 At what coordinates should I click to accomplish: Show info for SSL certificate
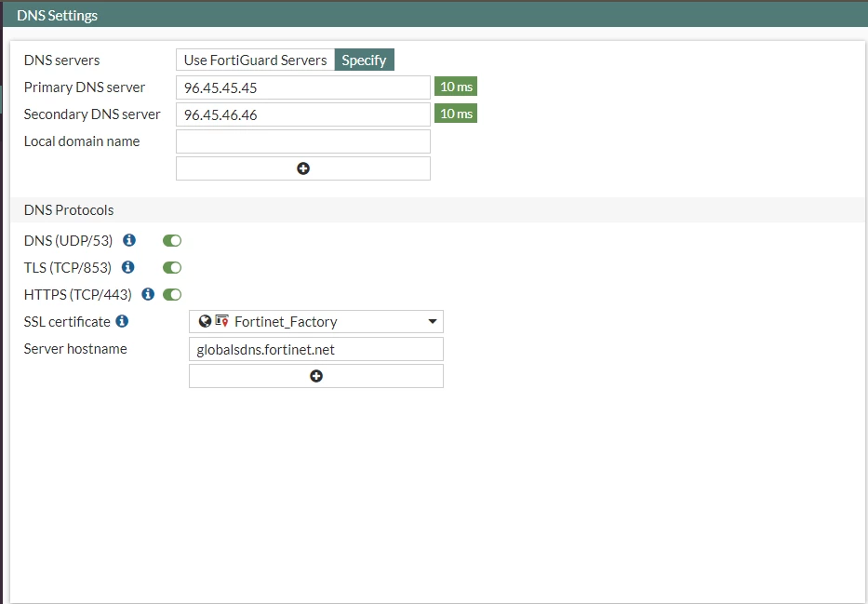(122, 321)
